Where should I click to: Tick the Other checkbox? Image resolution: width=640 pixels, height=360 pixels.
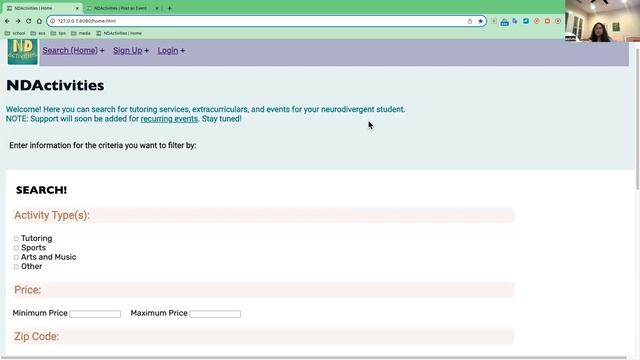coord(16,267)
